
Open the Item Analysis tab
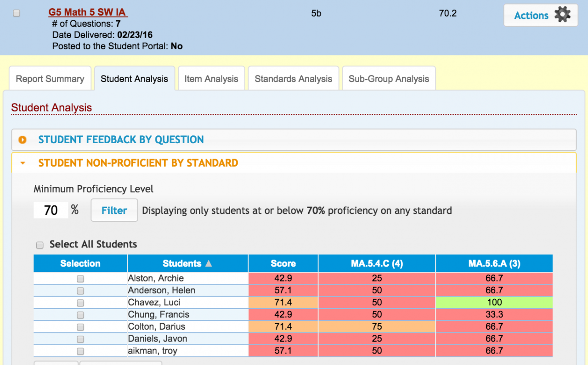point(211,79)
